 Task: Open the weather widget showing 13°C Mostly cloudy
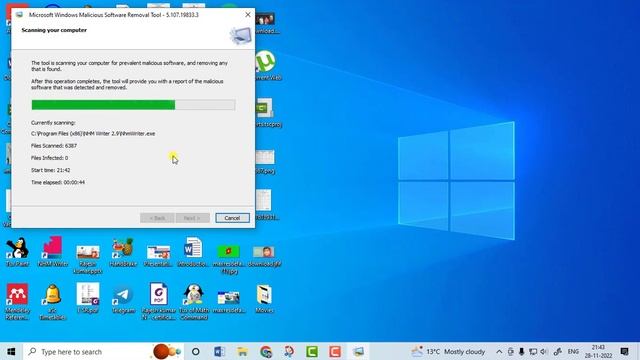click(x=448, y=351)
